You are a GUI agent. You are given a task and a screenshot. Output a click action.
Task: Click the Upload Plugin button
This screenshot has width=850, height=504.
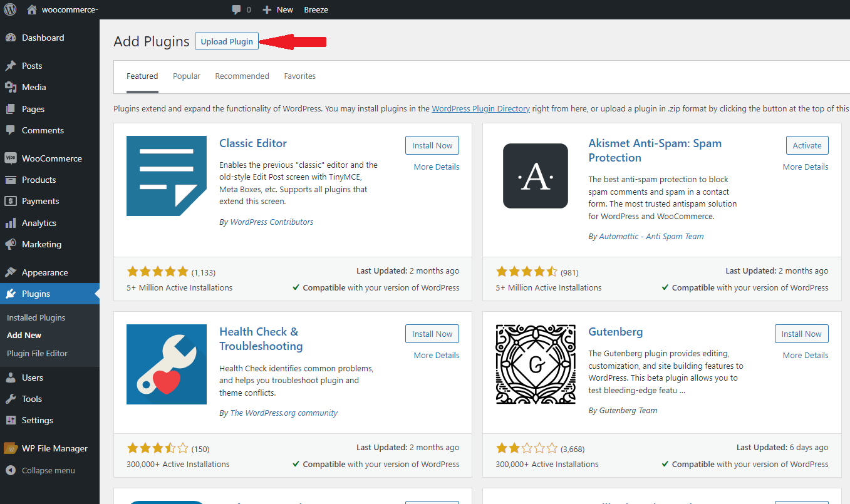[x=227, y=41]
